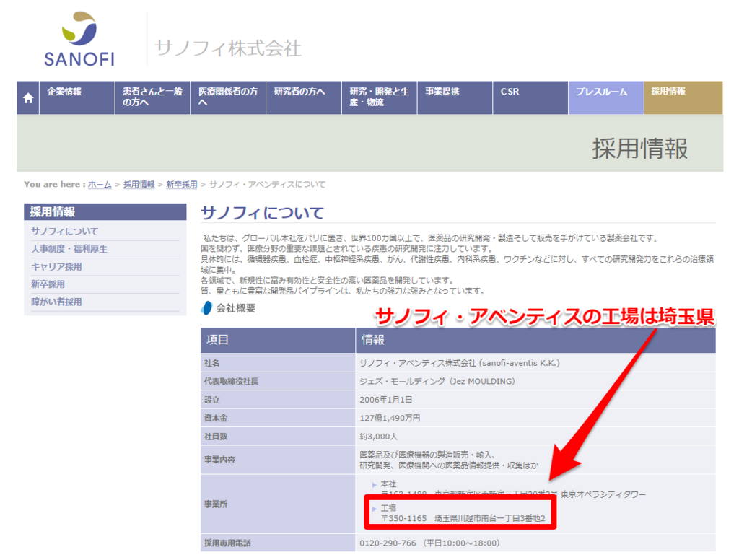
Task: Open キャリア採用 in sidebar
Action: 56,267
